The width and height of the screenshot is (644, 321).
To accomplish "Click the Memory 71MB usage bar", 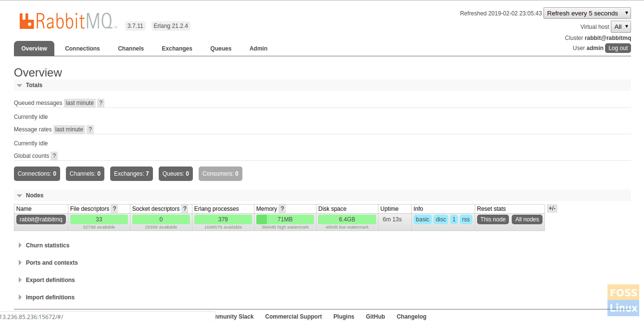I will (x=285, y=219).
